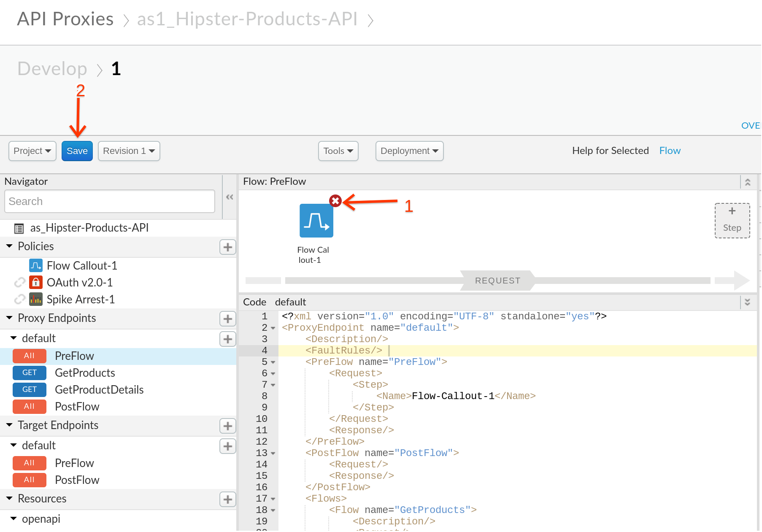This screenshot has width=762, height=532.
Task: Select the Flow Callout-1 policy icon in flow
Action: (316, 221)
